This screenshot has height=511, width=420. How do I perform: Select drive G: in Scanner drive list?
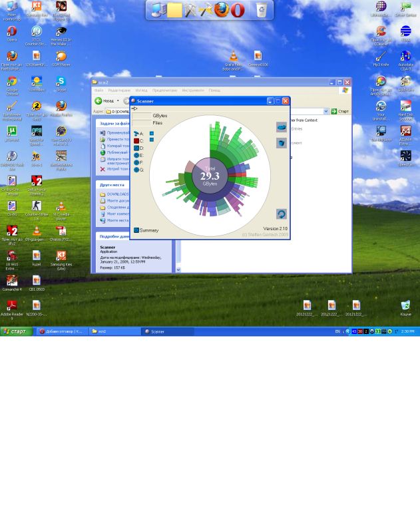coord(138,170)
